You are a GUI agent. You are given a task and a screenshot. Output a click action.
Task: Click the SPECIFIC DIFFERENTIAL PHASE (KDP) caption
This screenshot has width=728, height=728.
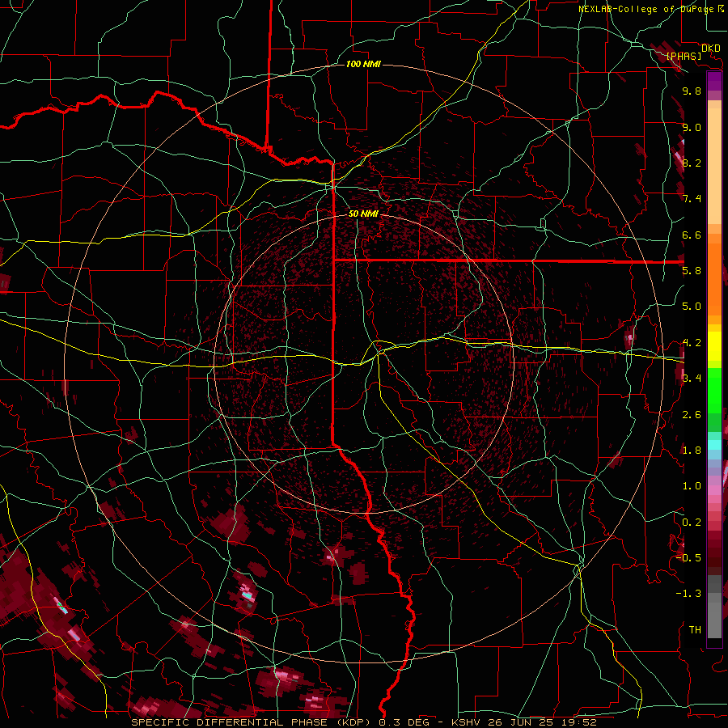[252, 722]
